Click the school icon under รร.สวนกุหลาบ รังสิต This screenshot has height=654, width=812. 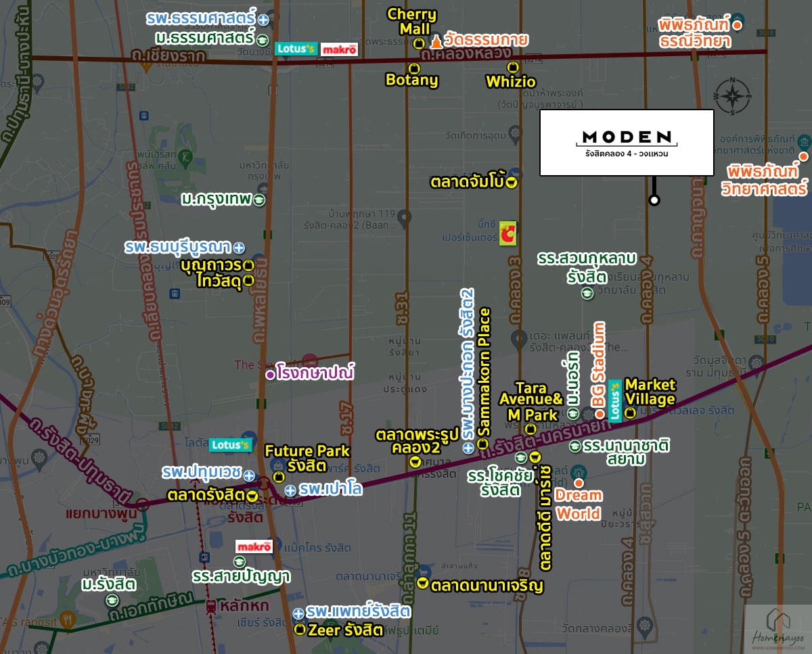(587, 294)
